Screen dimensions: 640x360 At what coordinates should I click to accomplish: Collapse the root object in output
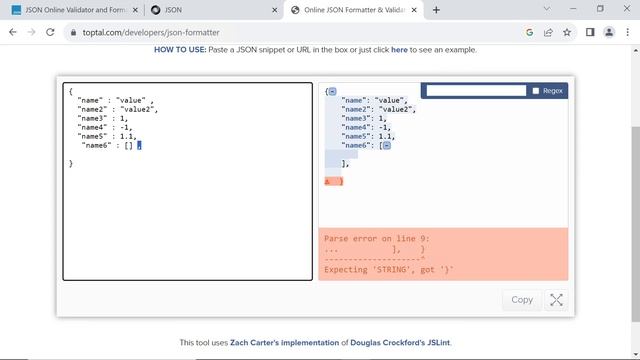[333, 91]
